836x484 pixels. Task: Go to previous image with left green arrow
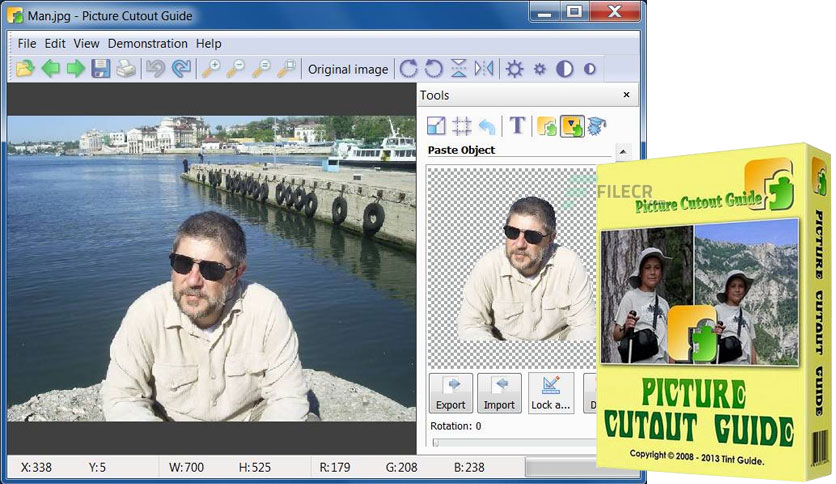(51, 69)
